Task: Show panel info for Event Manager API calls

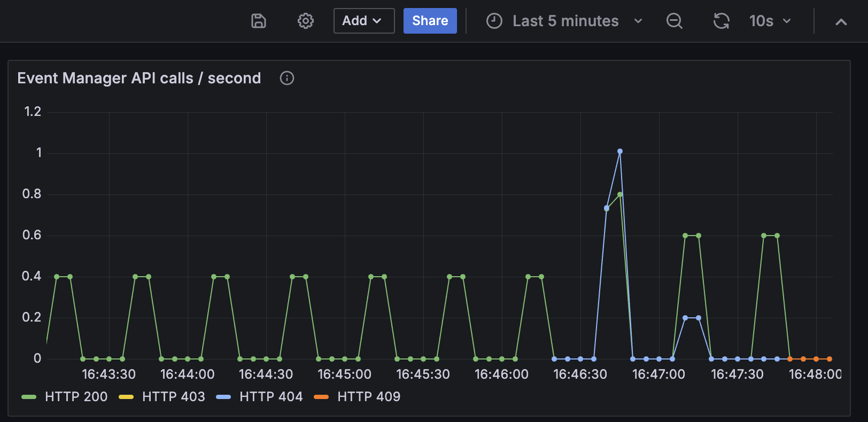Action: (287, 78)
